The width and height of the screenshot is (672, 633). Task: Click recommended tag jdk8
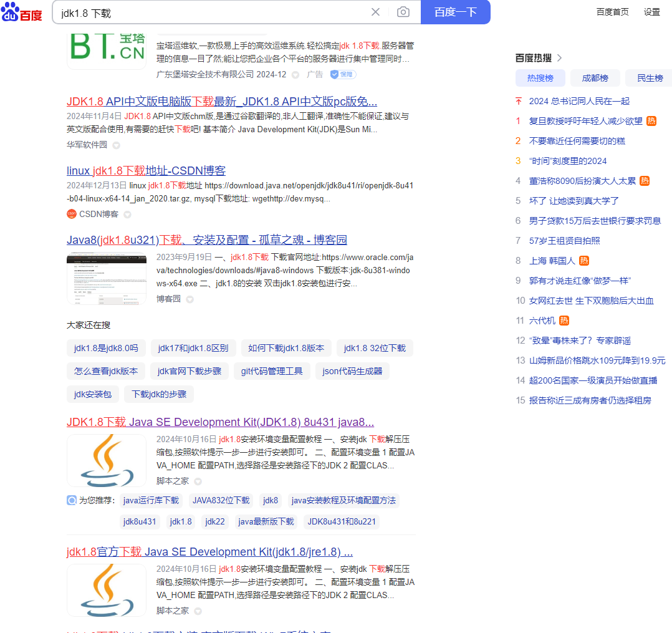[x=270, y=500]
